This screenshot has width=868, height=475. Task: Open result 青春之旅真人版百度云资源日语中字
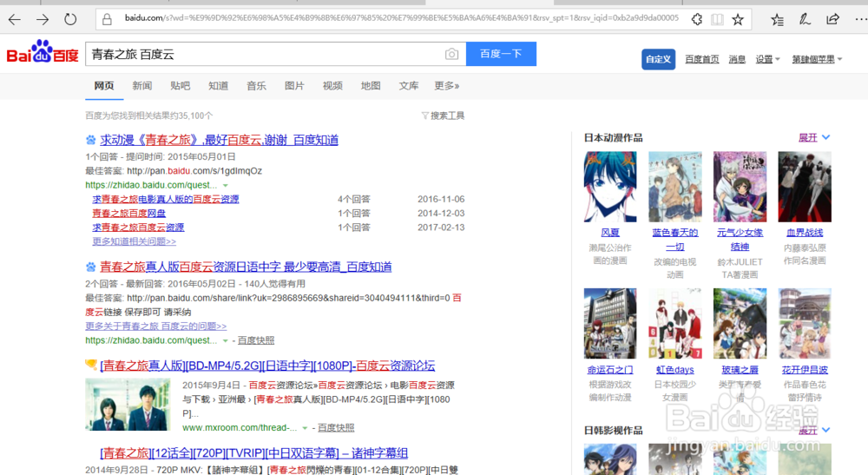click(246, 267)
